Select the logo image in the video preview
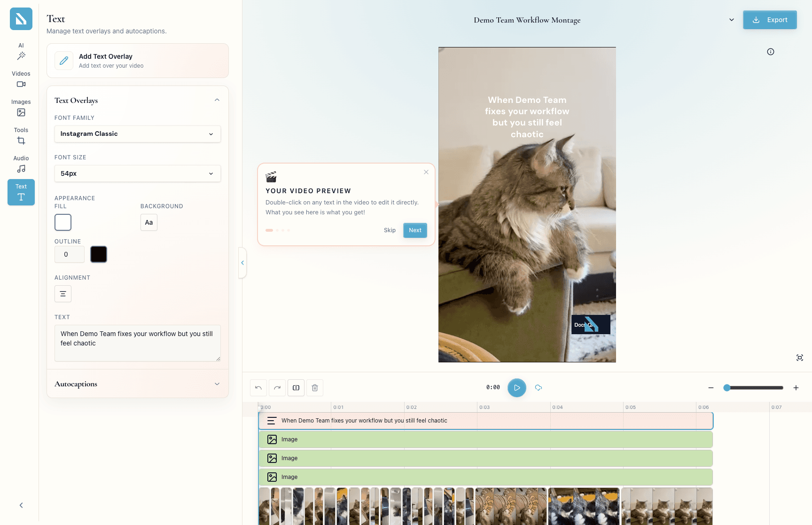Viewport: 812px width, 525px height. 591,324
